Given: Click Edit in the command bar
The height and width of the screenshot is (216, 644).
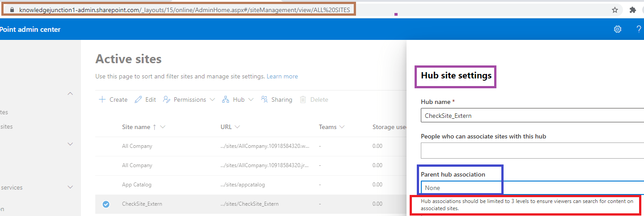Looking at the screenshot, I should point(145,99).
